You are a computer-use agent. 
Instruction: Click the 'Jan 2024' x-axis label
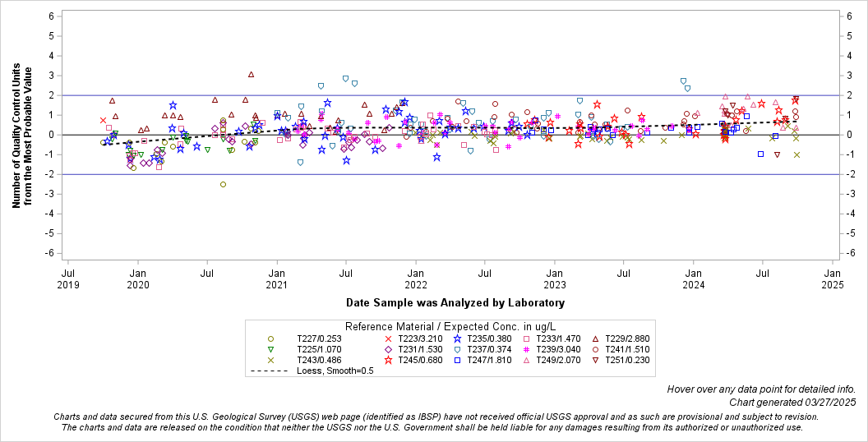(694, 279)
